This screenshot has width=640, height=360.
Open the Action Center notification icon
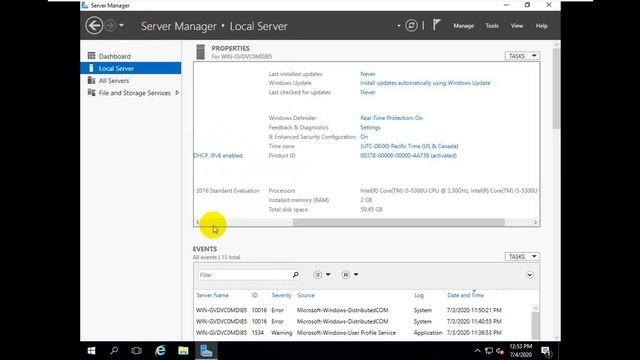point(546,351)
